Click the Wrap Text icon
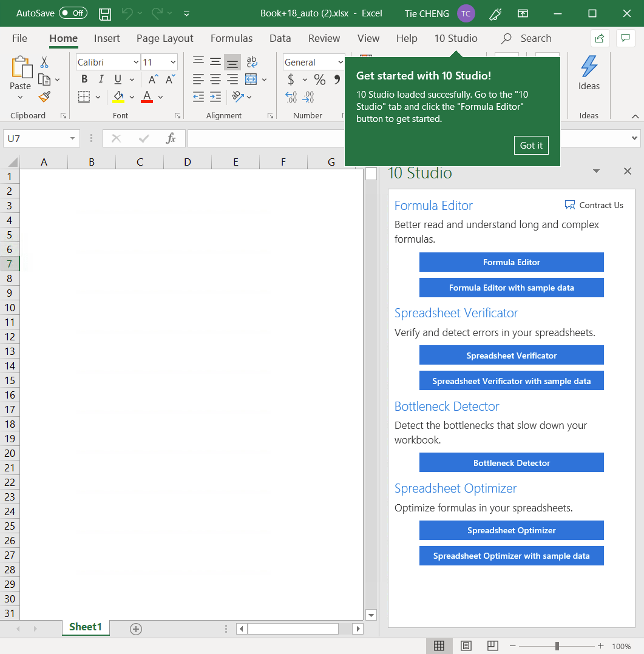644x654 pixels. 252,62
